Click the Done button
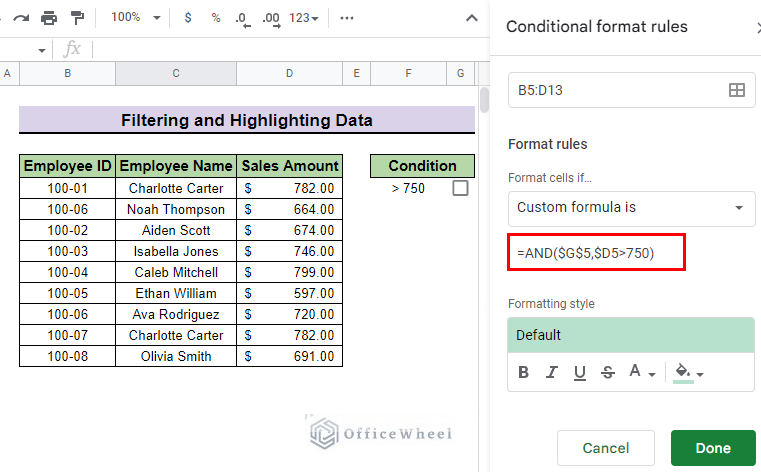This screenshot has height=472, width=761. (x=713, y=448)
